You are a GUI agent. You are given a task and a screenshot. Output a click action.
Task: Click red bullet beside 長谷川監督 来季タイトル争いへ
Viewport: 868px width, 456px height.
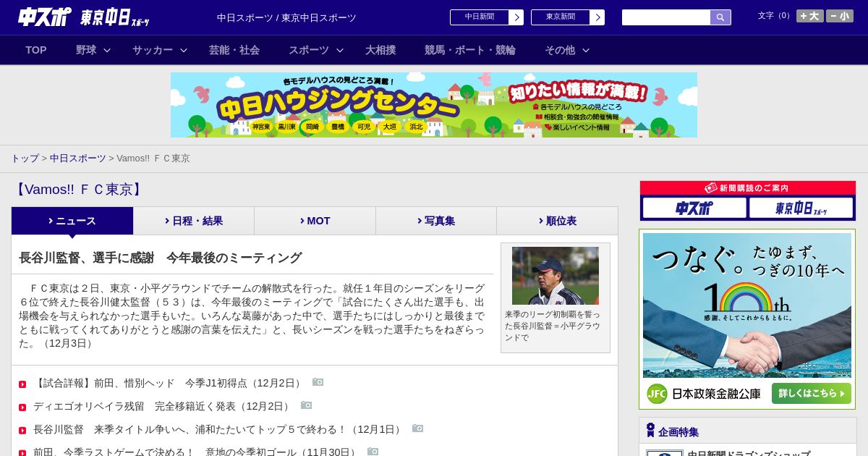pyautogui.click(x=22, y=431)
